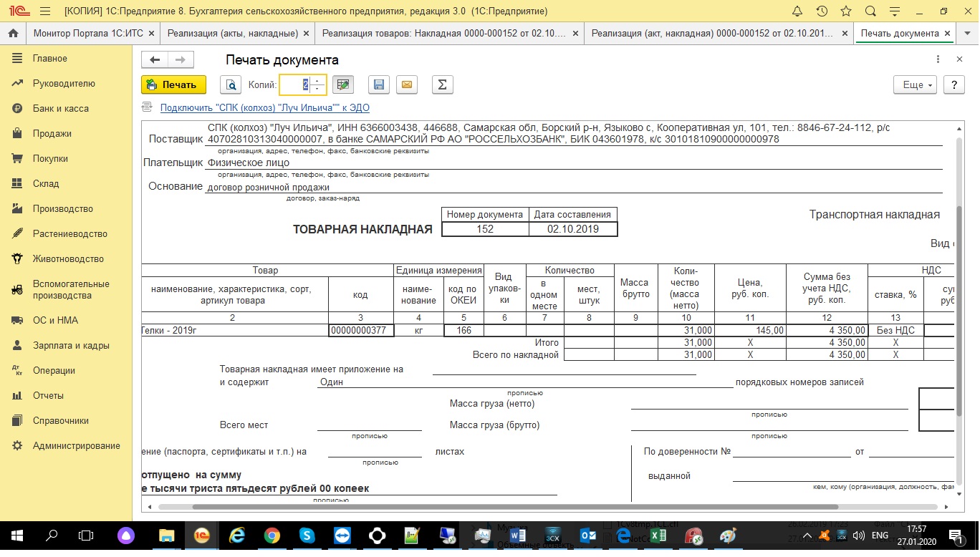Open print preview with magnifier icon

coord(231,85)
